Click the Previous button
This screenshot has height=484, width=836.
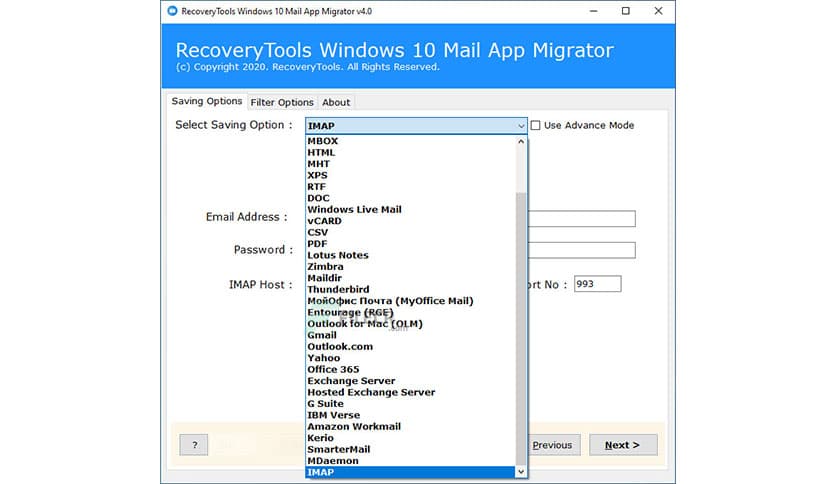click(552, 445)
